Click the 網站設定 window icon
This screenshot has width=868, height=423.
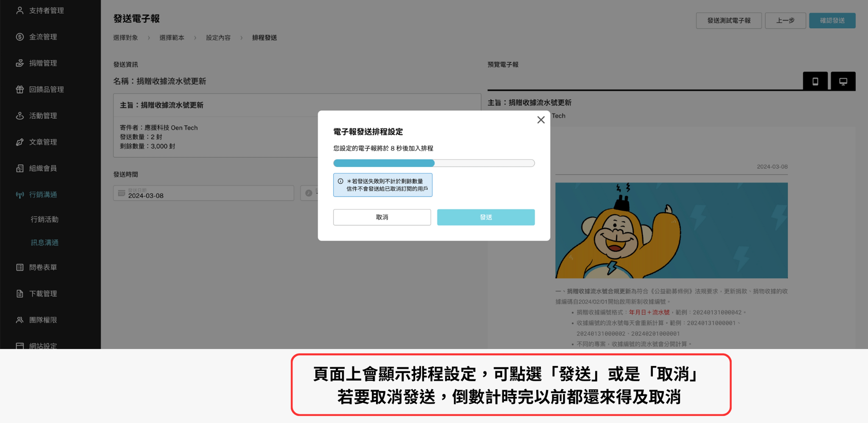pos(19,346)
